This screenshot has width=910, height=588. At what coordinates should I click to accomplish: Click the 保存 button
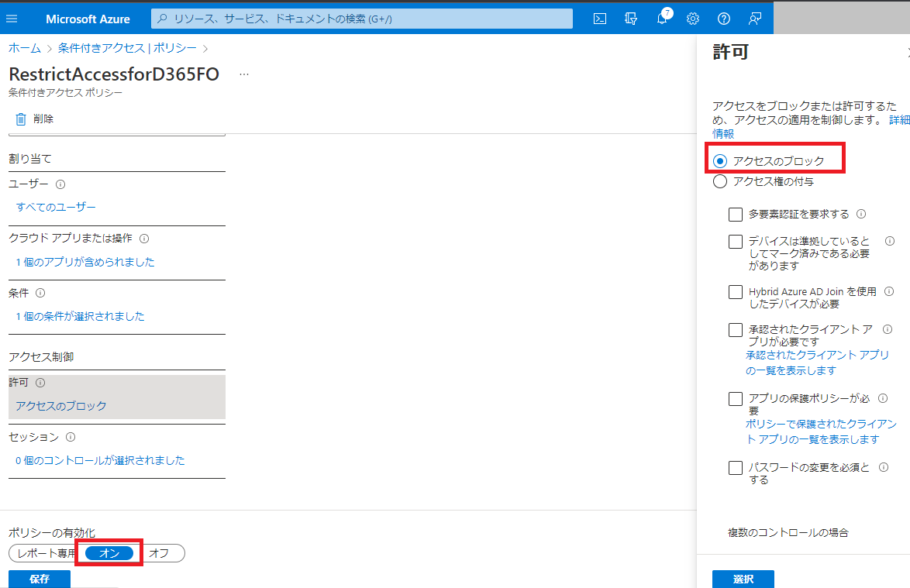(40, 579)
